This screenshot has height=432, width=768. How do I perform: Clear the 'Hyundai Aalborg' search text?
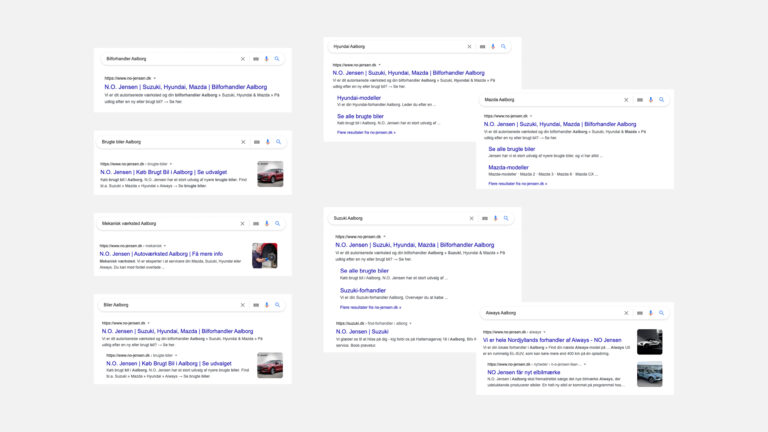(x=469, y=47)
